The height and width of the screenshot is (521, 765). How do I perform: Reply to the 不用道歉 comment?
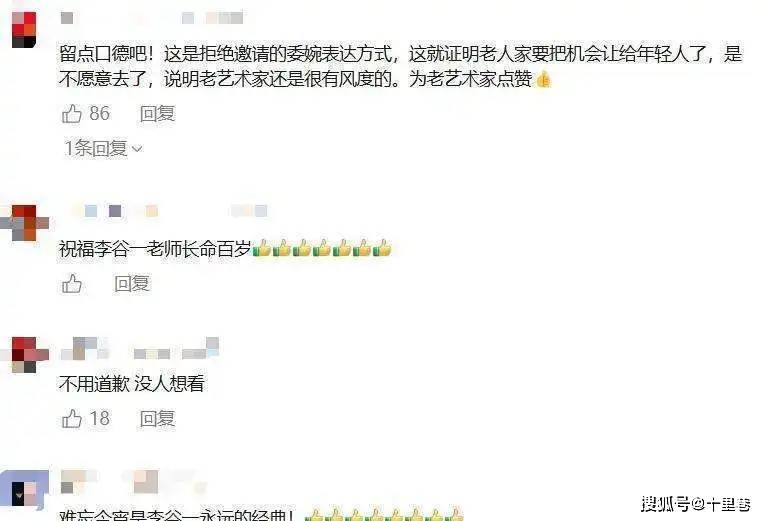157,419
